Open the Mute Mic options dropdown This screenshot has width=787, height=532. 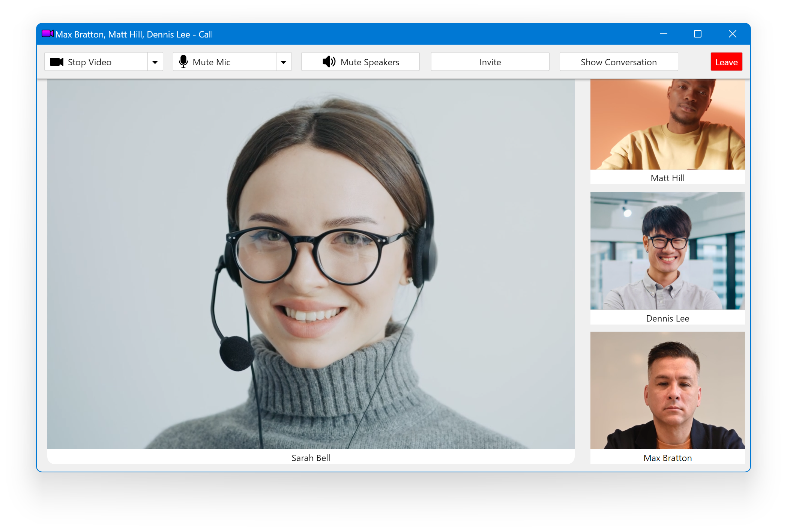tap(283, 62)
